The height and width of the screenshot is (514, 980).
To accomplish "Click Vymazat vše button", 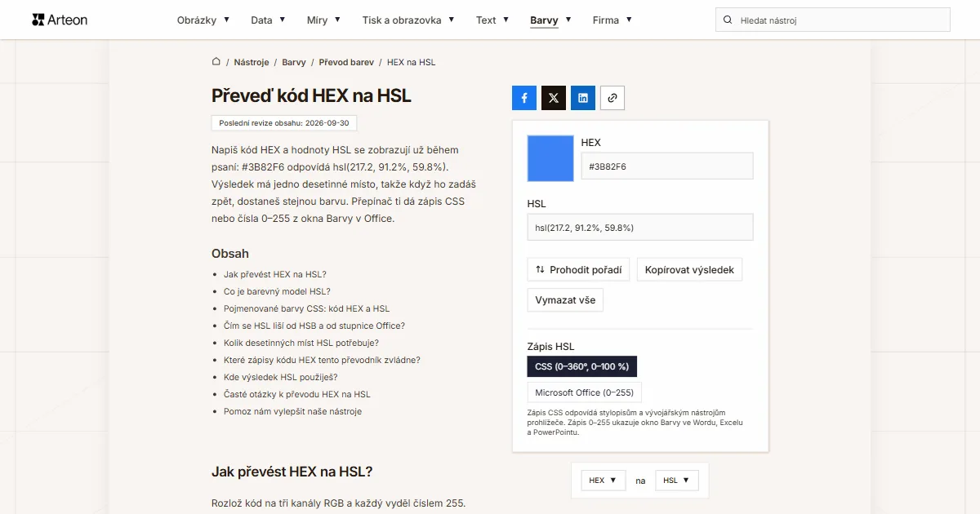I will click(565, 299).
